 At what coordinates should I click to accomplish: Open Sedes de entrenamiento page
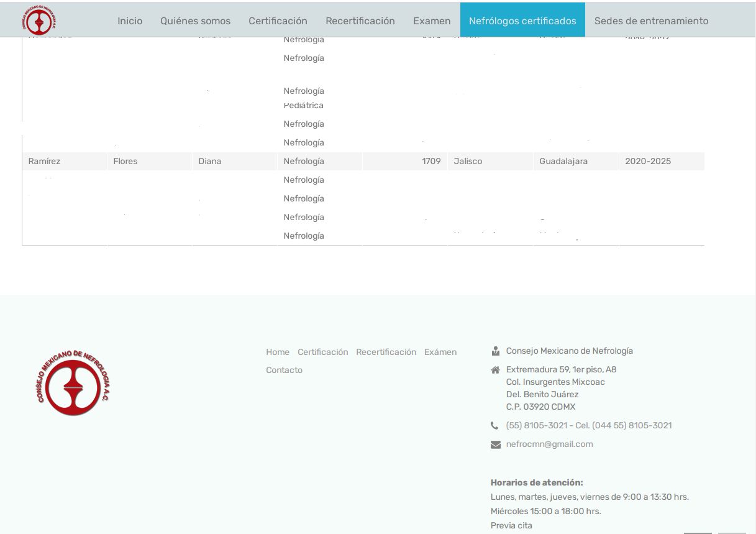[651, 21]
